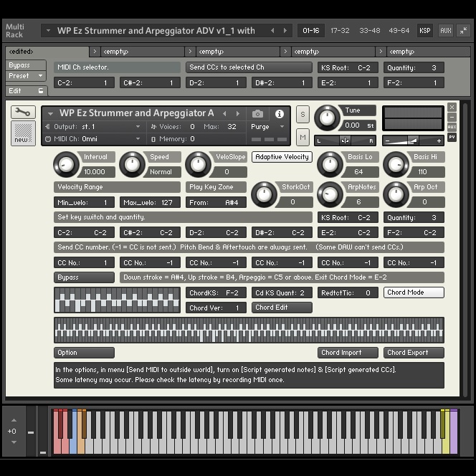Screen dimensions: 476x476
Task: Click the new instrument wallpaper icon
Action: pos(23,133)
